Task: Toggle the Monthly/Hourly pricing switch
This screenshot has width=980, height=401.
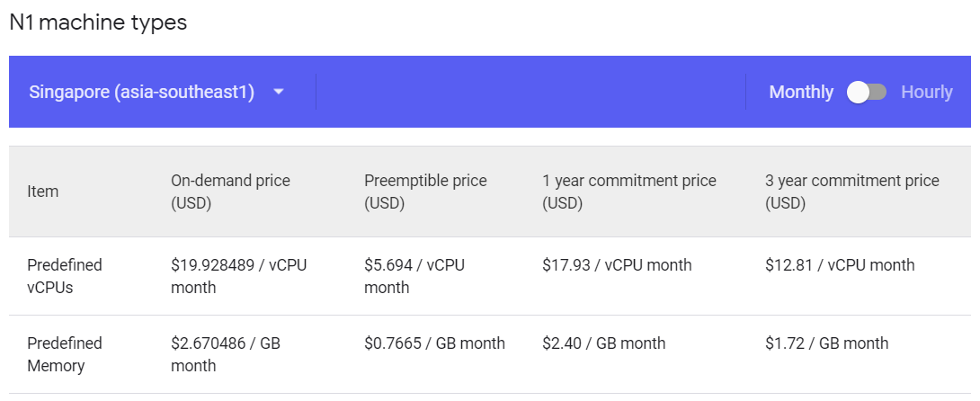Action: pos(867,93)
